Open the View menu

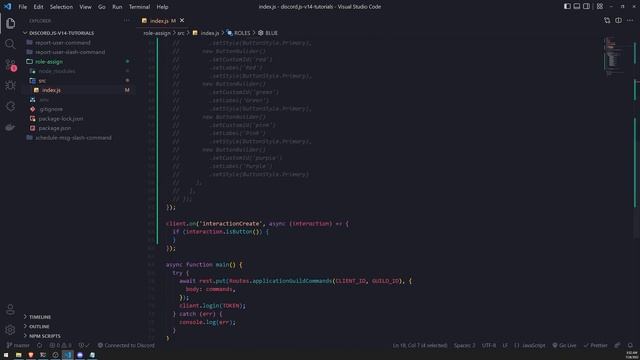click(x=85, y=7)
